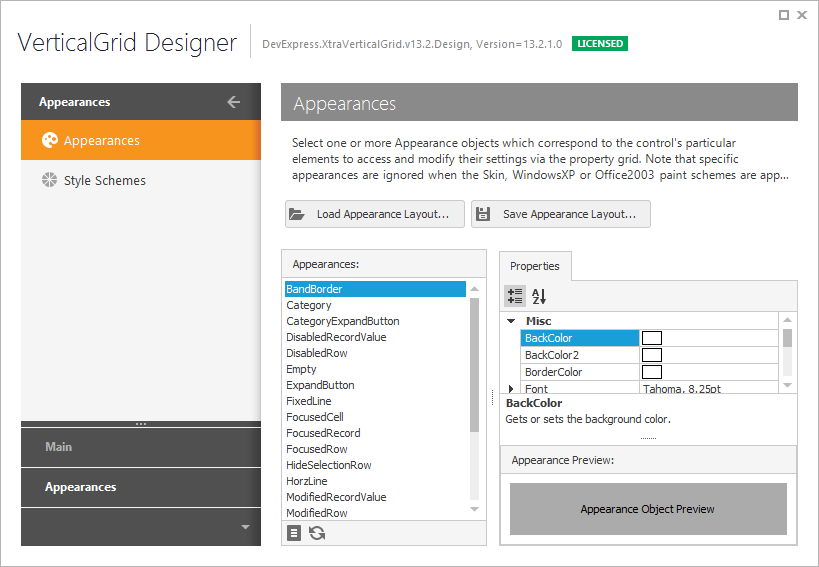Click appearances list scroll-down arrow
The width and height of the screenshot is (819, 567).
(474, 509)
